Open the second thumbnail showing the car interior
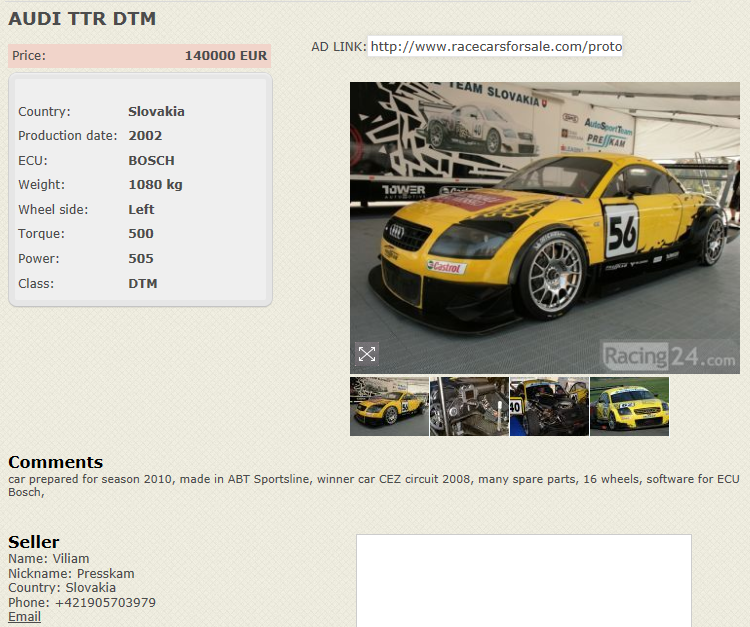This screenshot has height=627, width=750. 469,406
